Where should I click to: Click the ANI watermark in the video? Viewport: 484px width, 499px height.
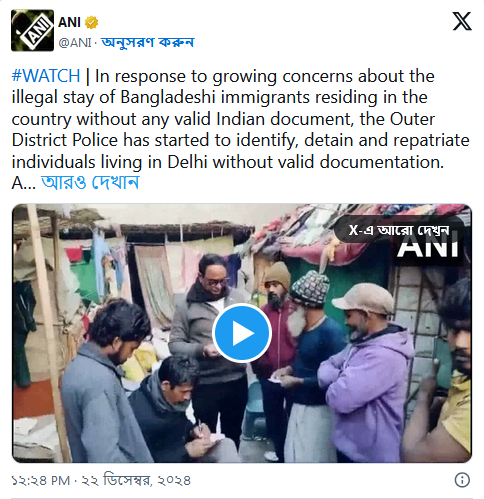point(428,247)
